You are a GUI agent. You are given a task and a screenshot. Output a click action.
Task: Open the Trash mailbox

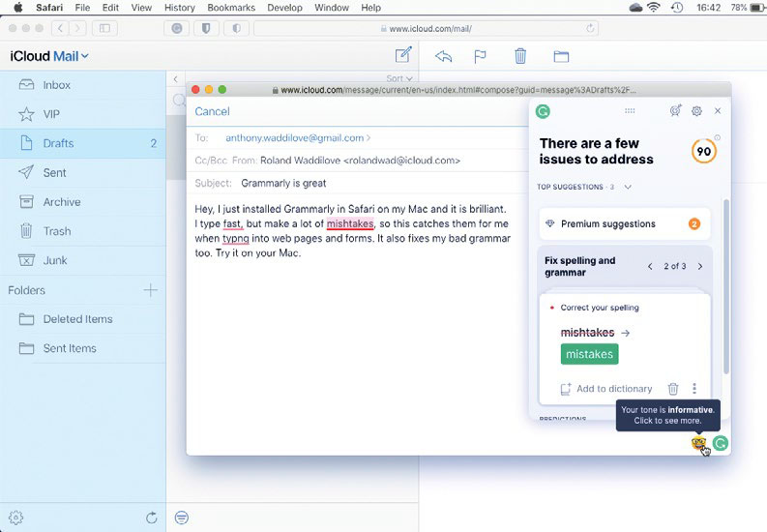point(82,231)
